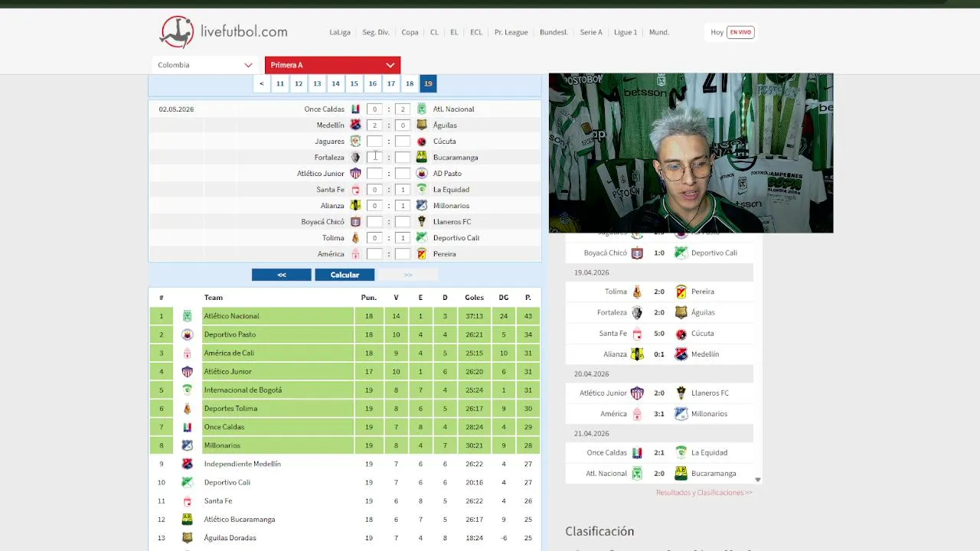Click the << back button
This screenshot has height=551, width=980.
282,275
